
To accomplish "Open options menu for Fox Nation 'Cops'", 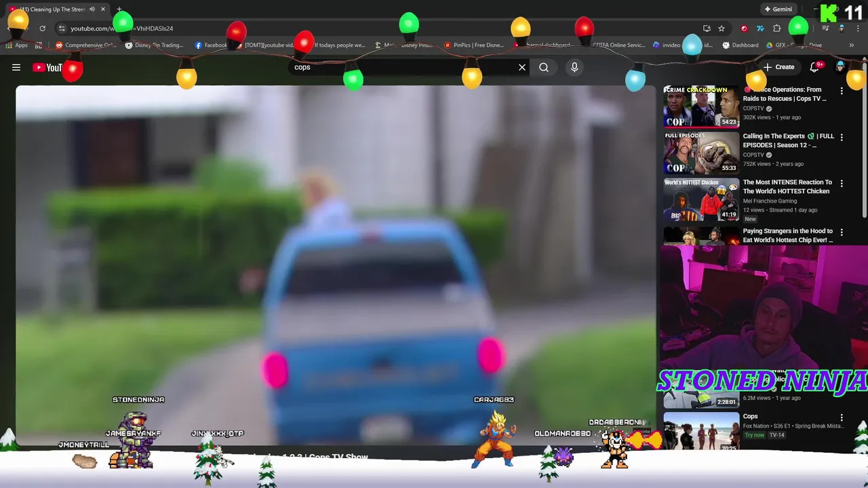I will click(x=842, y=418).
